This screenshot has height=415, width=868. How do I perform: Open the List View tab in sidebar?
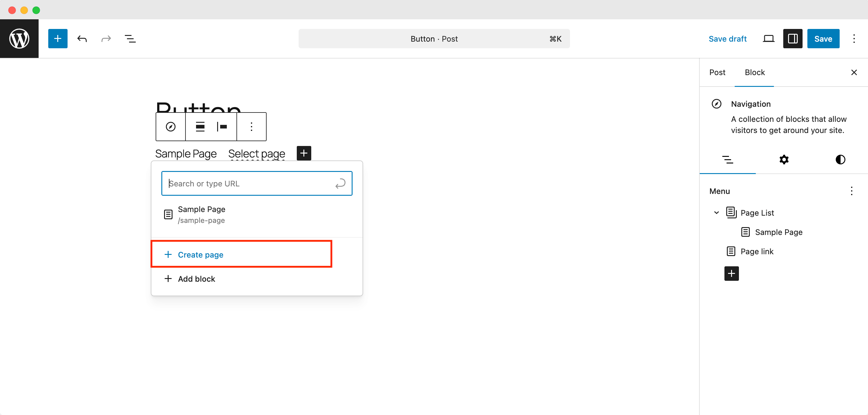(x=727, y=160)
